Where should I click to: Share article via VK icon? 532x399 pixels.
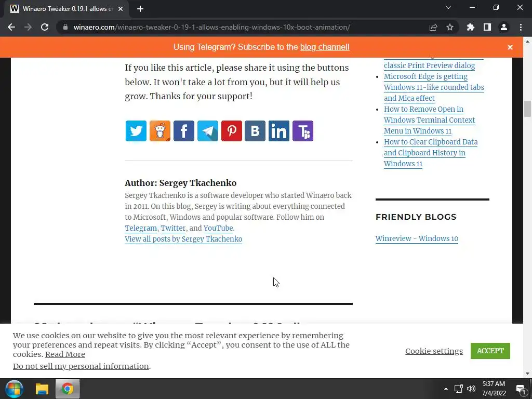click(x=255, y=130)
